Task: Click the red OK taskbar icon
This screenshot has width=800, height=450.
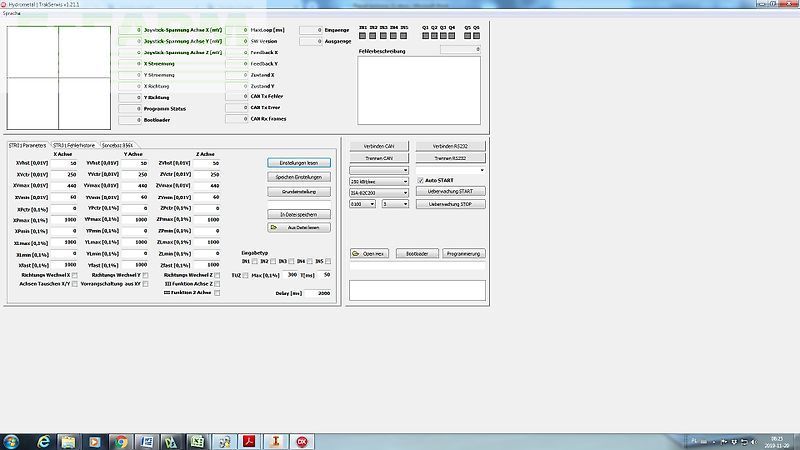Action: pos(302,441)
